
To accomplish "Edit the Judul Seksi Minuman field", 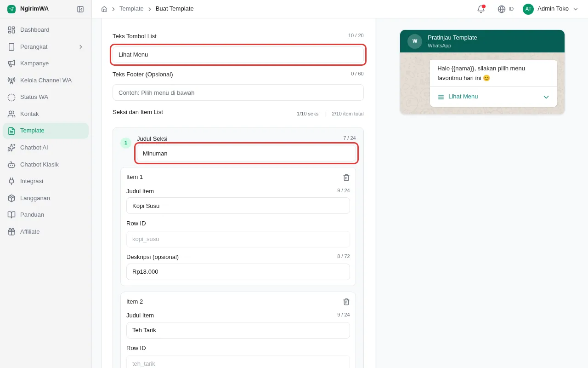I will 246,154.
